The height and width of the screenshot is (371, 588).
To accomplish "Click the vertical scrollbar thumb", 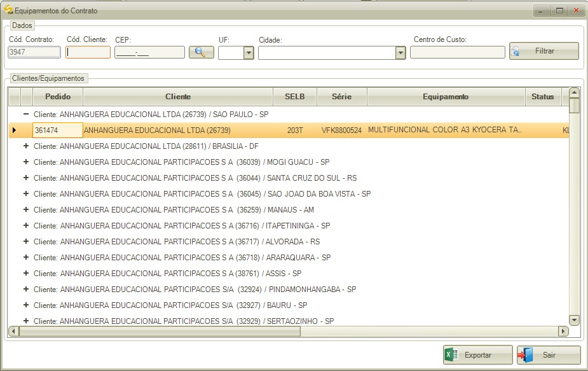I will (x=574, y=106).
